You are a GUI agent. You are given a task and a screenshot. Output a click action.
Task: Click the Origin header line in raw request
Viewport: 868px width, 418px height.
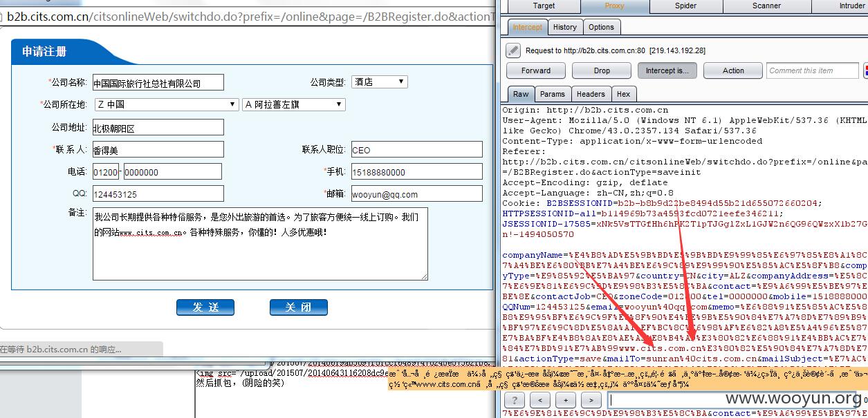585,110
